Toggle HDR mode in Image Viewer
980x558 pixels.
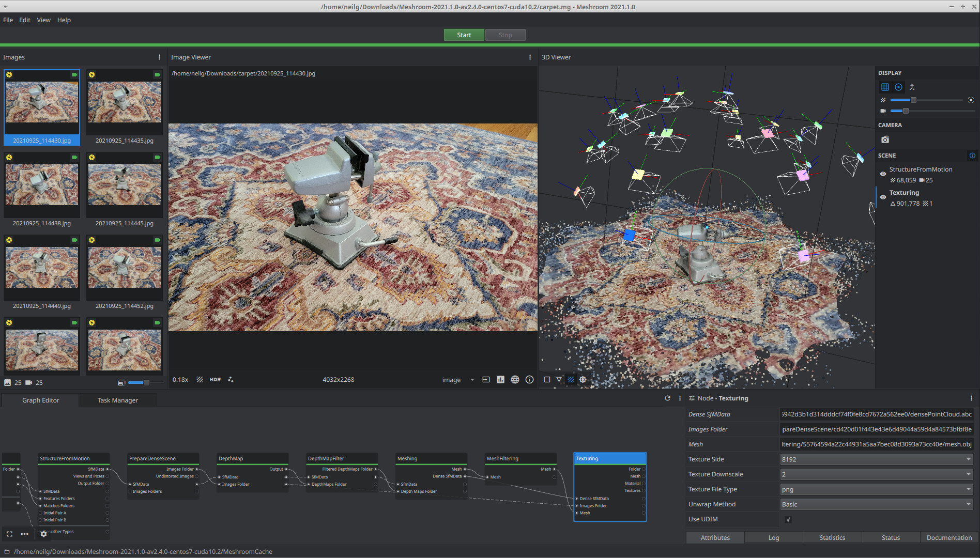tap(215, 380)
